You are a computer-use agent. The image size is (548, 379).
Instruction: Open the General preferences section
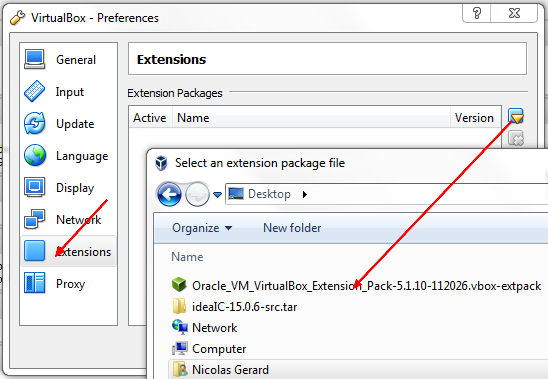[68, 59]
